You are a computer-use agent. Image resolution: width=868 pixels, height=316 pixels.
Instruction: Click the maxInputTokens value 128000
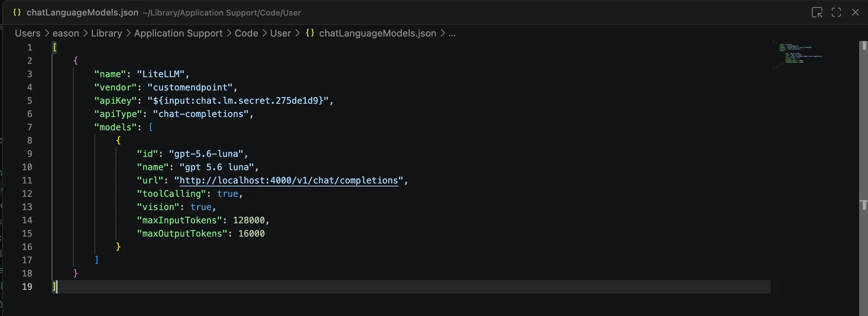coord(249,220)
